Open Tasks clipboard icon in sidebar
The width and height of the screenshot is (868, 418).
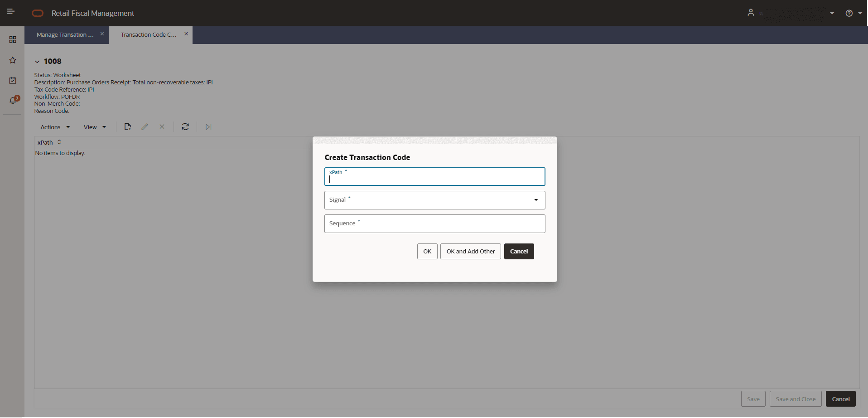tap(13, 80)
